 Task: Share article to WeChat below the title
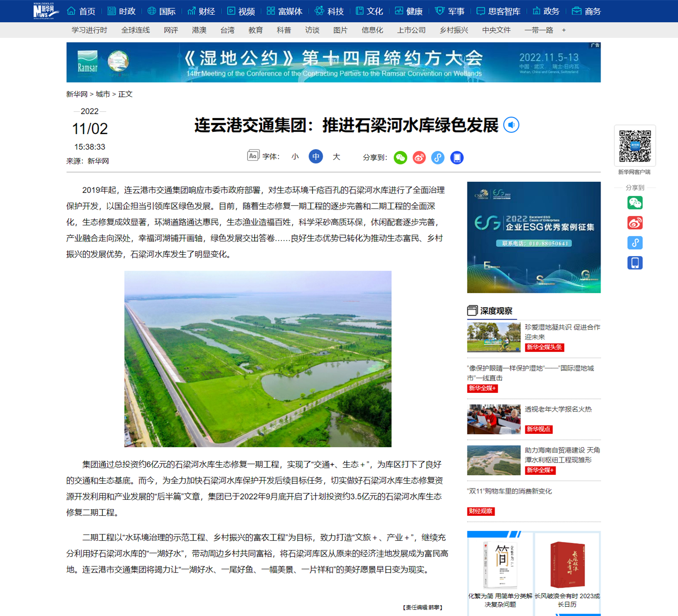[x=400, y=158]
